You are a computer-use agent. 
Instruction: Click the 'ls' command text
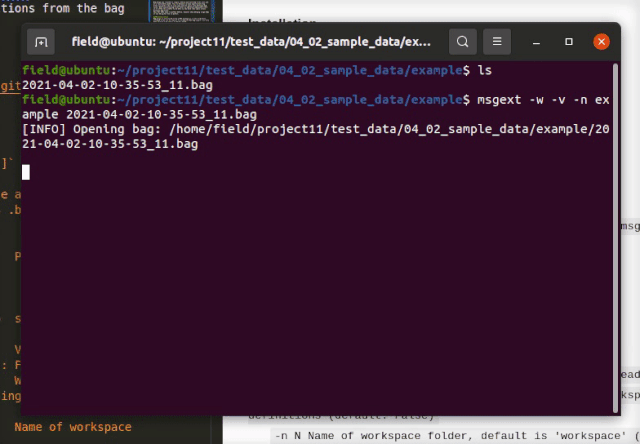tap(484, 70)
